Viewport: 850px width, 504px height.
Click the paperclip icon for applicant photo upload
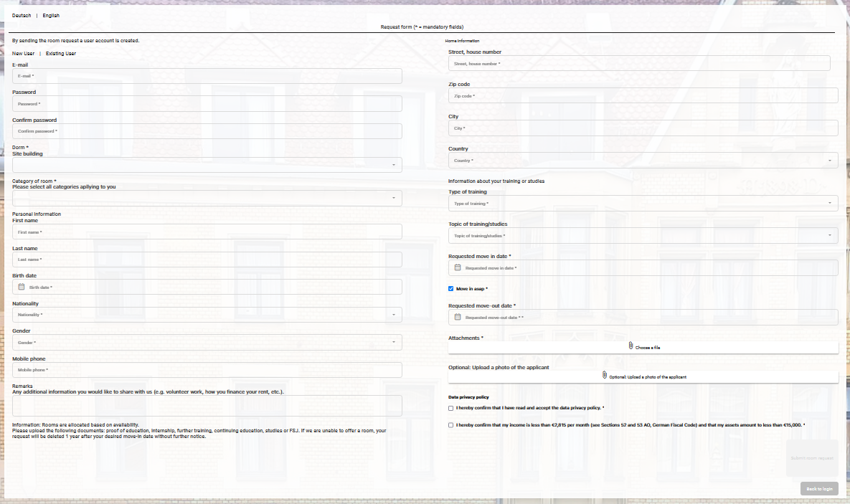(x=605, y=376)
